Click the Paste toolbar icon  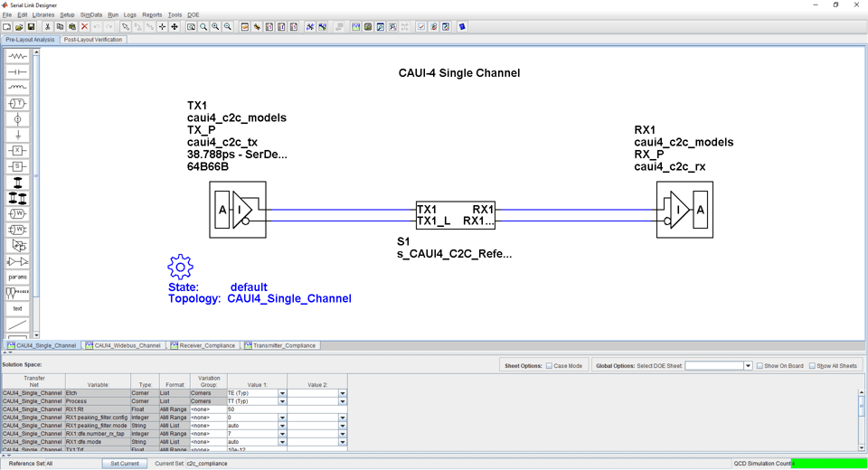pyautogui.click(x=72, y=26)
